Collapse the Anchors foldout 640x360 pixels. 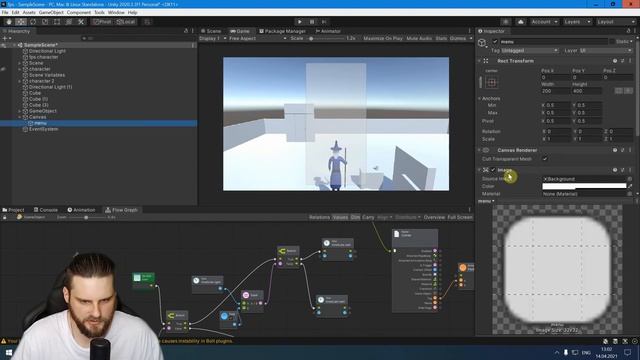[x=479, y=98]
